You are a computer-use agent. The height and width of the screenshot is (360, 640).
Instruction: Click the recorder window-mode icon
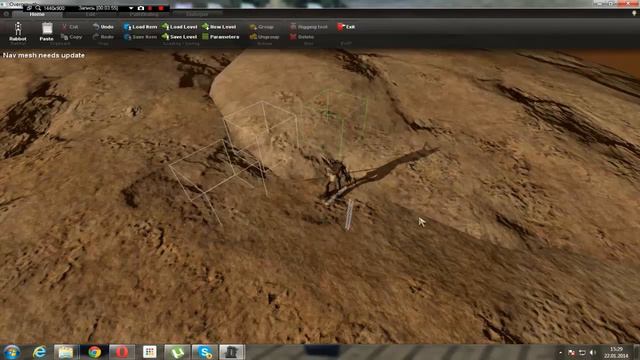coord(29,8)
